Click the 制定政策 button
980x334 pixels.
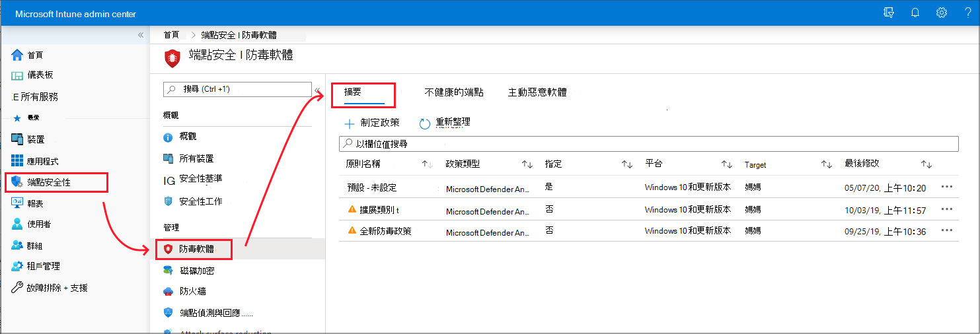[372, 123]
